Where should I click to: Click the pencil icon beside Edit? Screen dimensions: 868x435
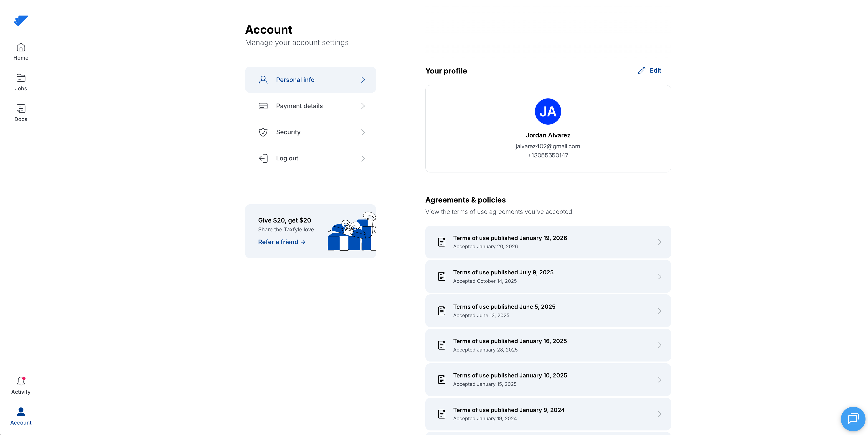642,71
